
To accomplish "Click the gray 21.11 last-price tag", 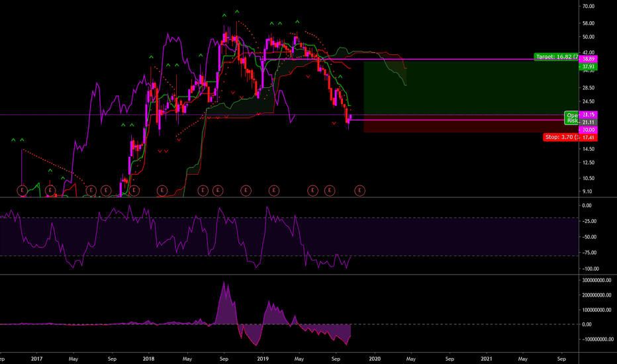I will [589, 122].
